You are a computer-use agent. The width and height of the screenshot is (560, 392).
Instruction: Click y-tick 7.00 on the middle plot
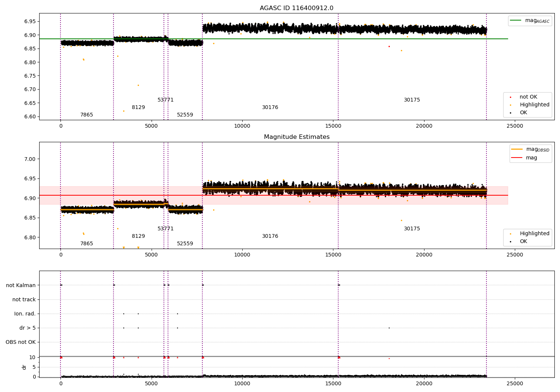30,159
